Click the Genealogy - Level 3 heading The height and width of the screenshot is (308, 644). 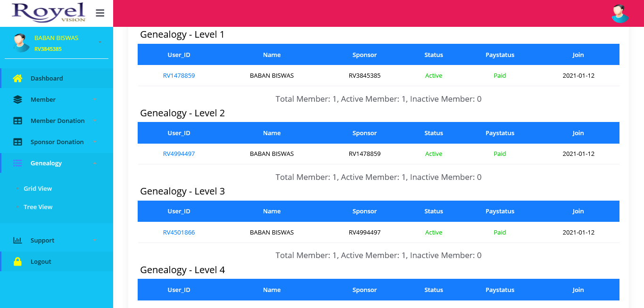click(182, 191)
